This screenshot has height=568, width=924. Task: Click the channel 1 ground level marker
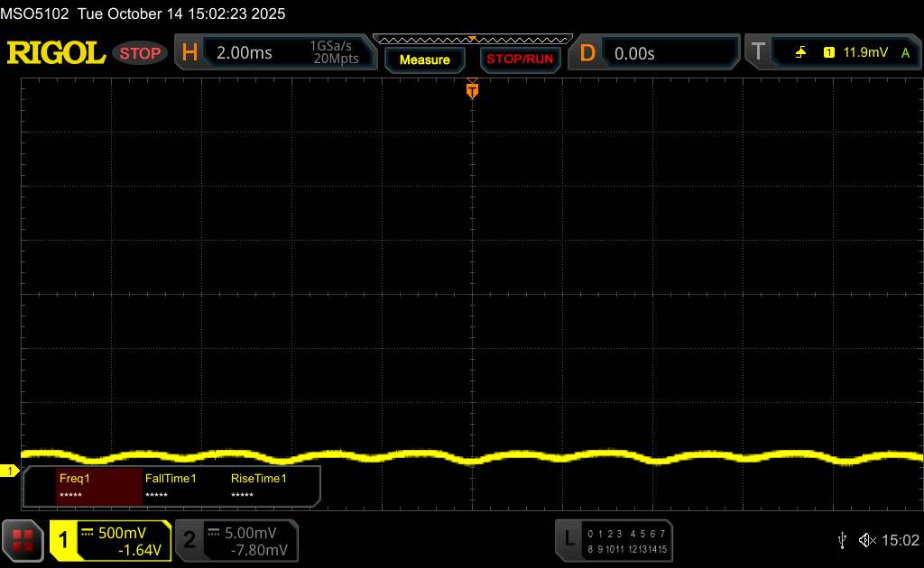pyautogui.click(x=11, y=472)
